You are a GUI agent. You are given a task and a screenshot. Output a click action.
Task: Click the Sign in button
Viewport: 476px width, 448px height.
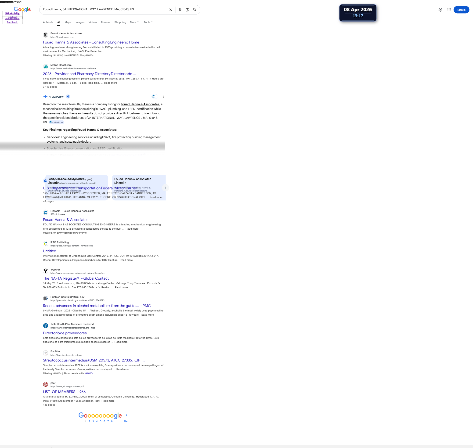(x=464, y=10)
